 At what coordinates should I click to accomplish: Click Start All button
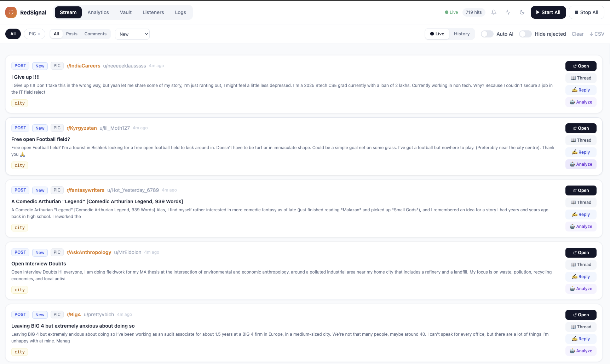tap(548, 12)
